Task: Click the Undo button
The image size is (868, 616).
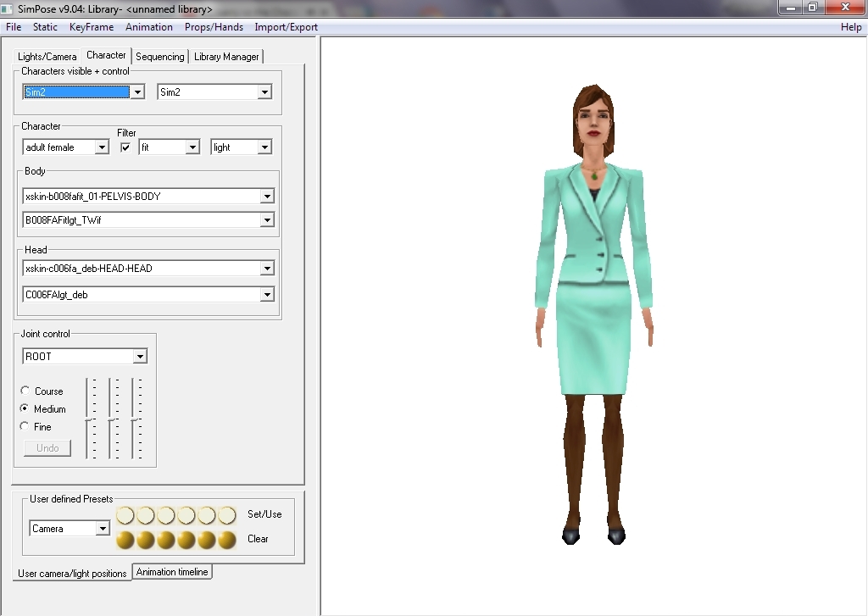Action: tap(47, 448)
